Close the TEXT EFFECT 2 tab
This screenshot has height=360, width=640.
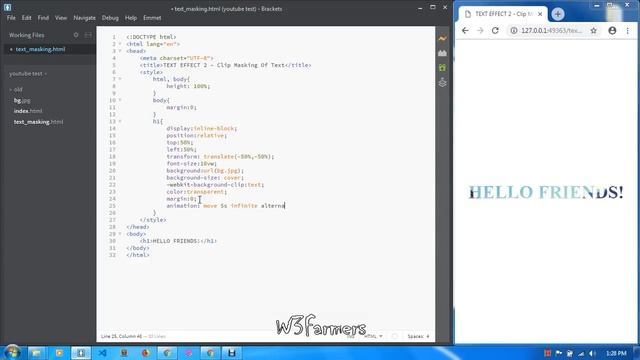540,14
